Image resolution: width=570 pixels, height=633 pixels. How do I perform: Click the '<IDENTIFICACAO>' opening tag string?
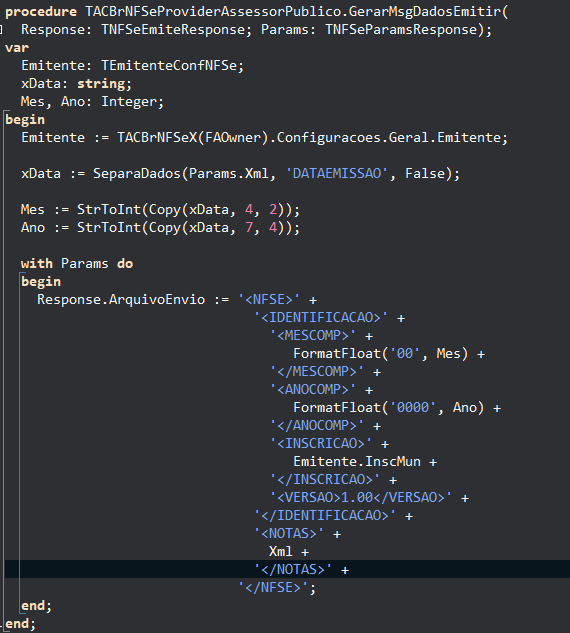(321, 317)
